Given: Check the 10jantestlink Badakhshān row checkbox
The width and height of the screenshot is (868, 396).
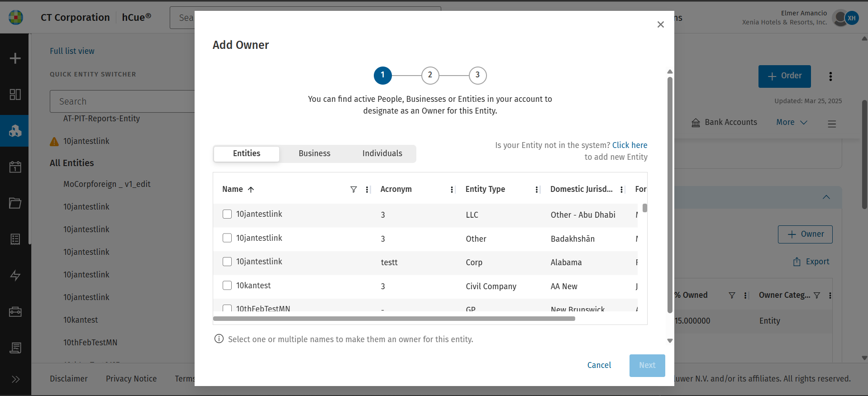Looking at the screenshot, I should coord(227,238).
